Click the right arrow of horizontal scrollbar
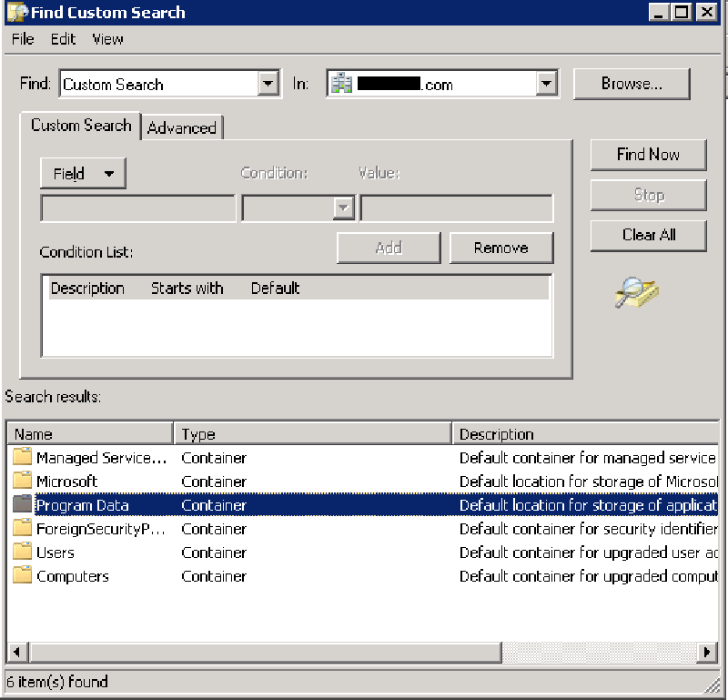Viewport: 728px width, 700px height. [707, 652]
